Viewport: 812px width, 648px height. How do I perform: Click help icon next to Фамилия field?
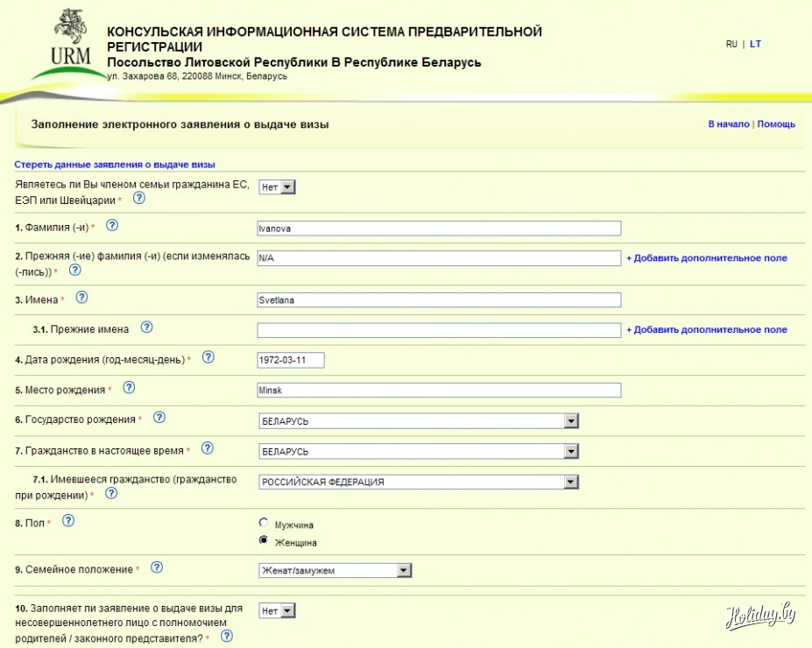112,226
